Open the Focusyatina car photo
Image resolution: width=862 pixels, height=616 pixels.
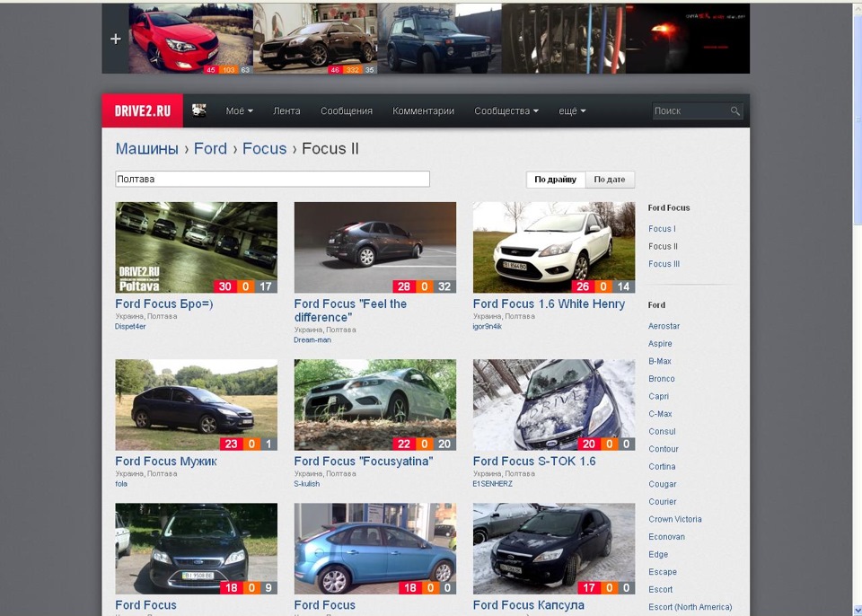click(x=375, y=405)
